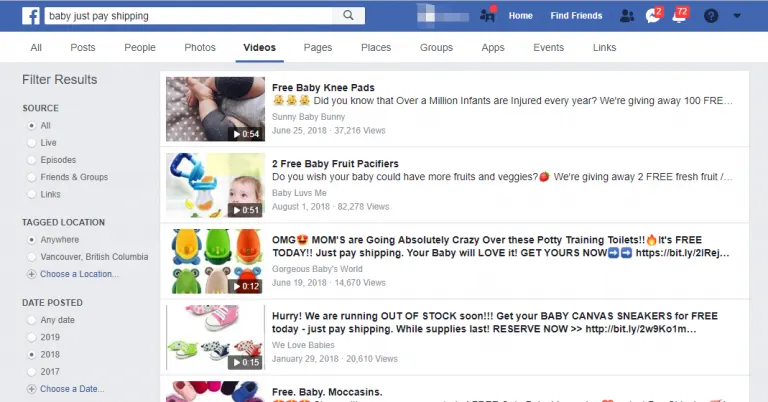This screenshot has width=768, height=402.
Task: Click the search magnifier button
Action: pyautogui.click(x=348, y=16)
